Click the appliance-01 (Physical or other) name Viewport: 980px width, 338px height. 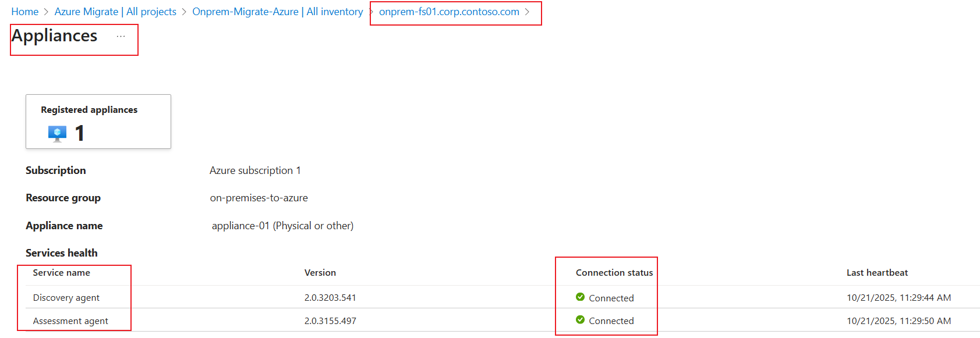282,226
